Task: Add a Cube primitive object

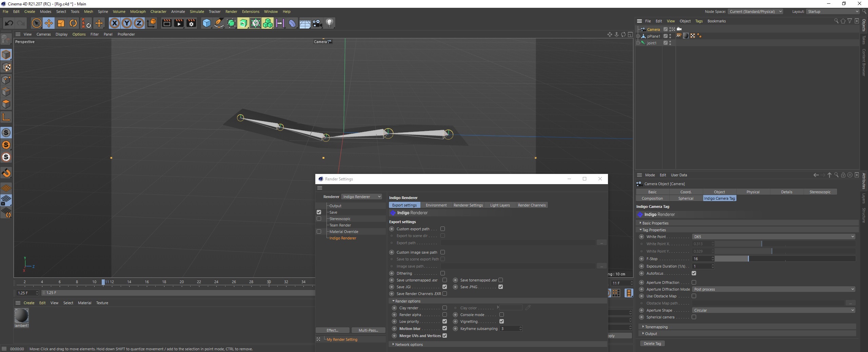Action: click(206, 23)
